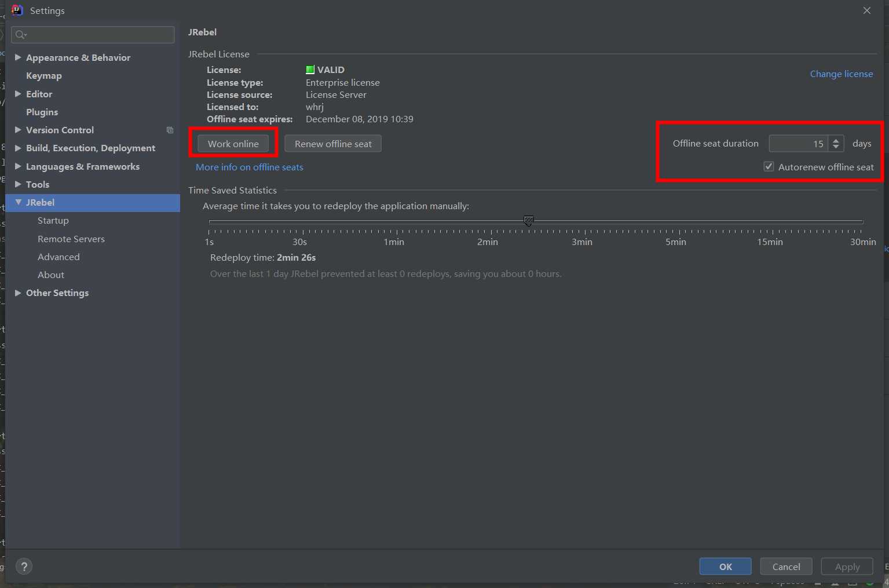
Task: Open JRebel Advanced settings
Action: [58, 257]
